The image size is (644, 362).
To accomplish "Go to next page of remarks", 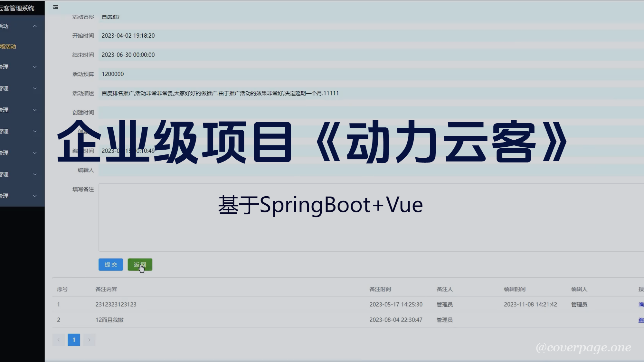I will point(89,340).
